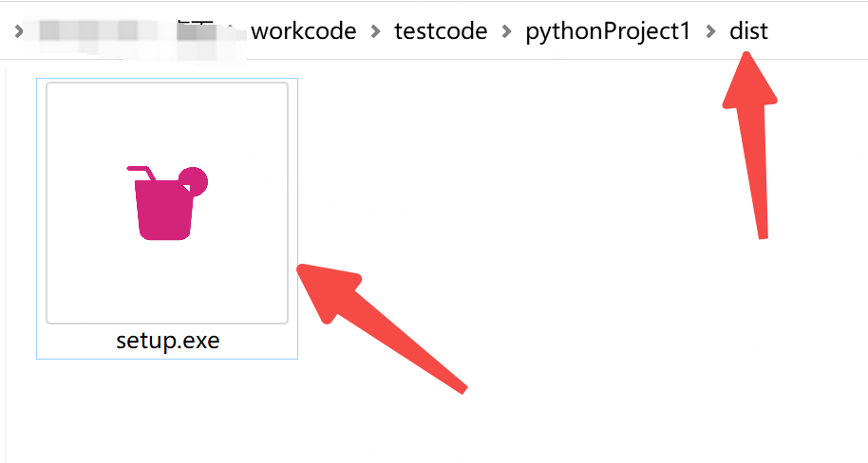Click the lemon slice on the setup.exe icon
This screenshot has height=463, width=868.
195,180
